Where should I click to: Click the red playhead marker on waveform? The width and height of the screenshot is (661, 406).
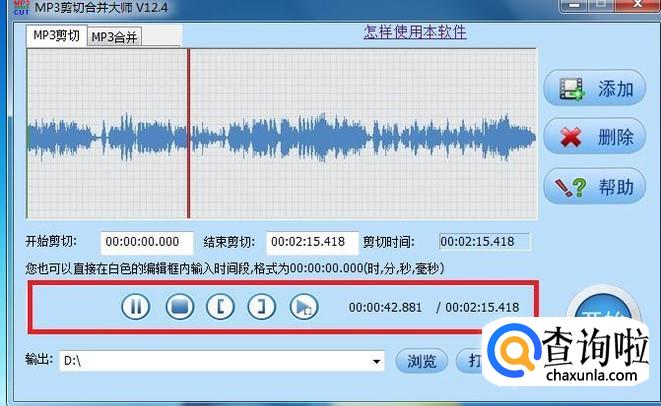(x=188, y=133)
